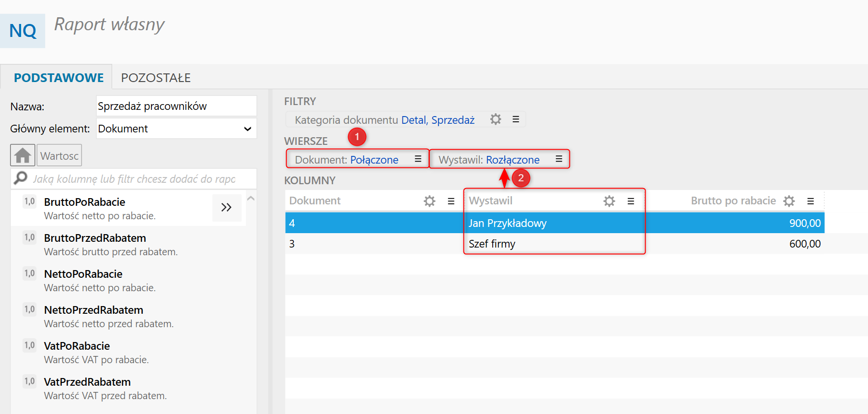Click the double-arrow add button for BruttoPoRabacie
The image size is (868, 414).
tap(226, 207)
